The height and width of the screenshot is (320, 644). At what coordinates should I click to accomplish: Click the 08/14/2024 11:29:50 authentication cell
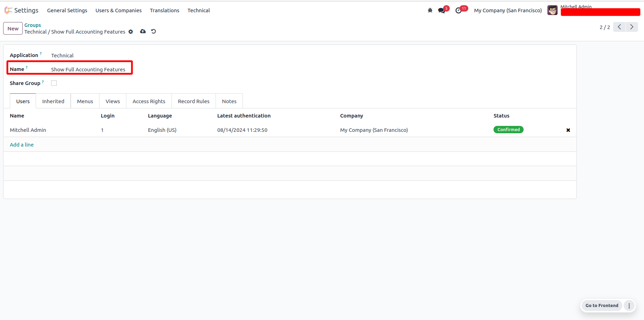[242, 130]
